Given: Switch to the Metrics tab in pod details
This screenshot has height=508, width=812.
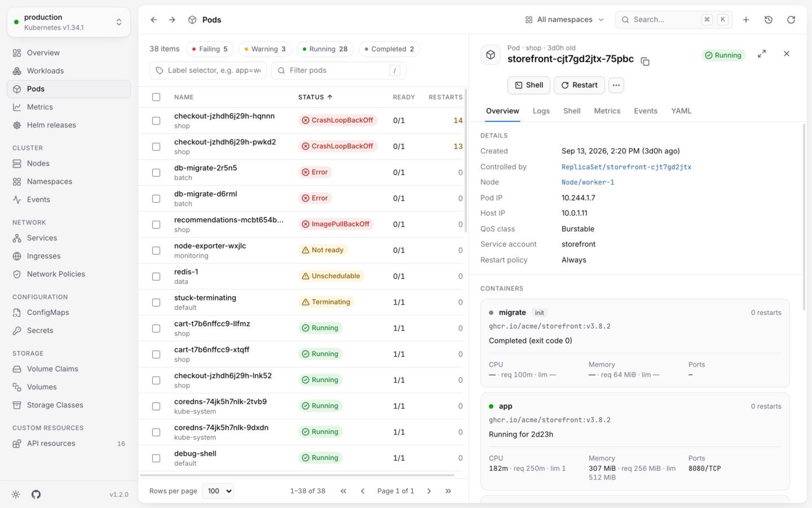Looking at the screenshot, I should 607,111.
